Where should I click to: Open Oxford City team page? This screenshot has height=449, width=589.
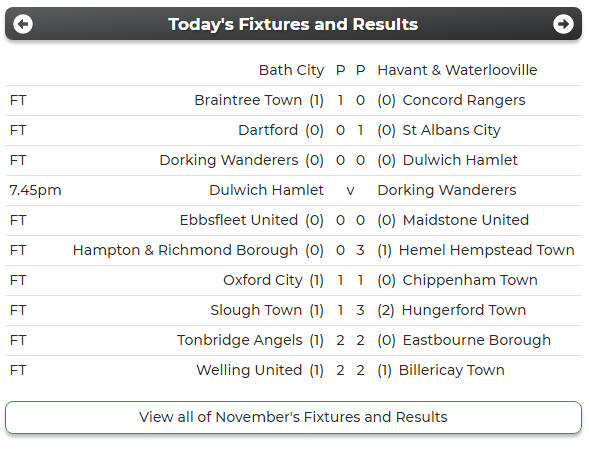click(x=263, y=280)
